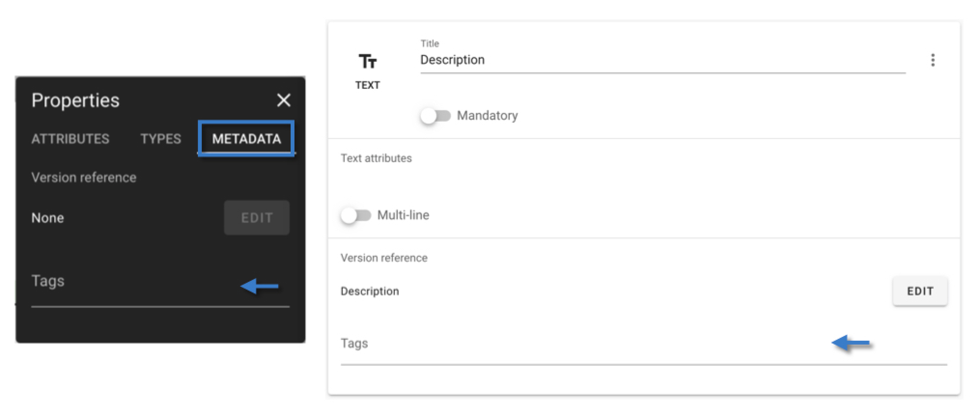This screenshot has height=416, width=980.
Task: Click the Text attributes section label
Action: click(x=376, y=158)
